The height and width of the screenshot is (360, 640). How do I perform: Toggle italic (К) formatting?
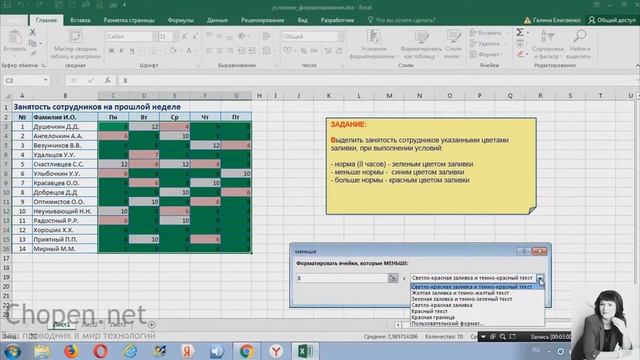pyautogui.click(x=122, y=51)
